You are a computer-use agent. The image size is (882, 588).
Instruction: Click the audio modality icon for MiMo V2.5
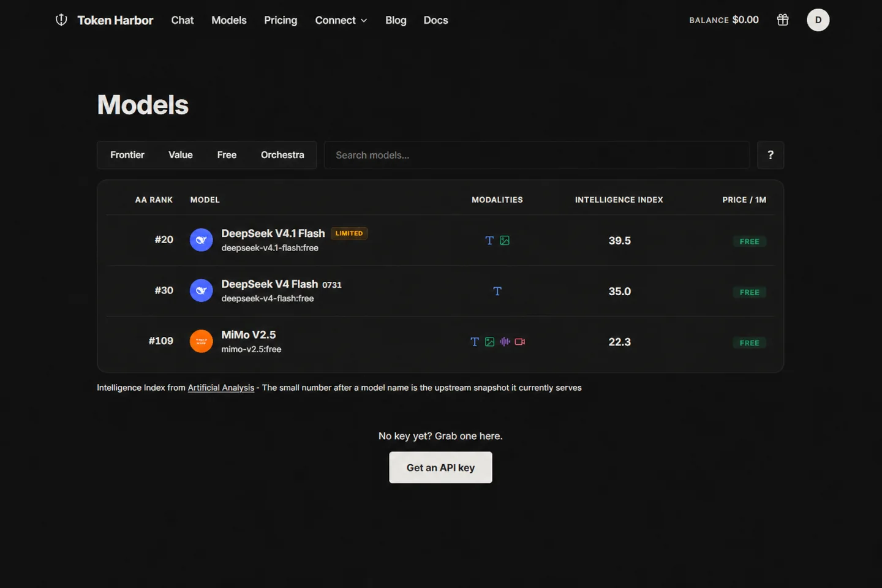(505, 342)
